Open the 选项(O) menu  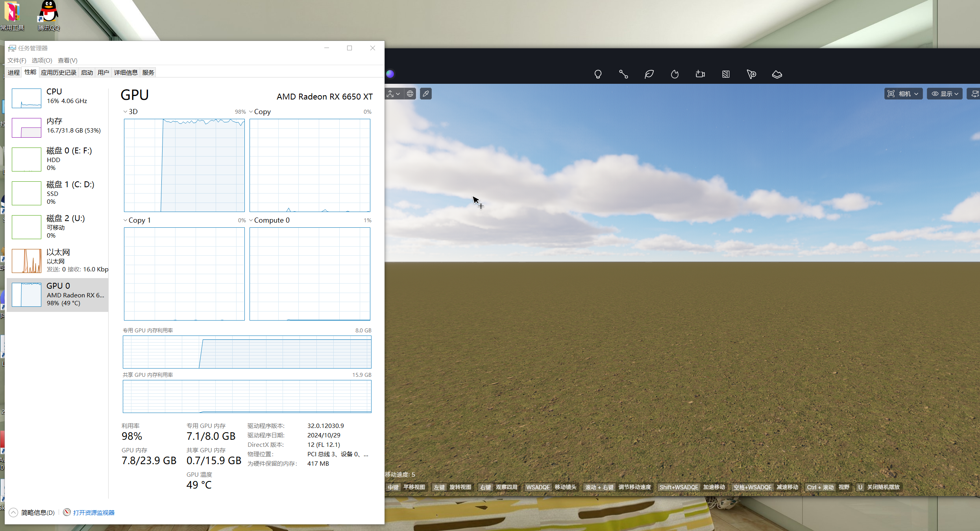(x=42, y=60)
